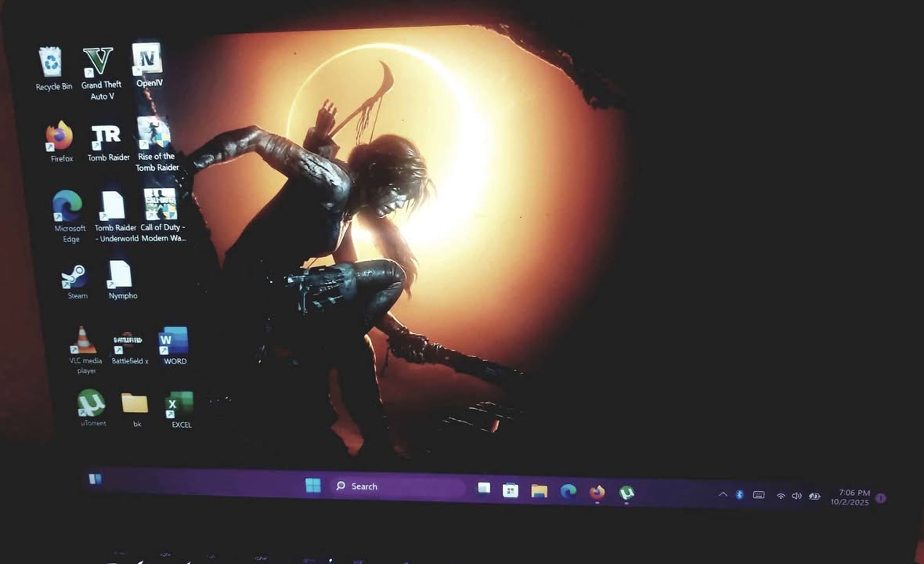Image resolution: width=924 pixels, height=564 pixels.
Task: Open the clock and date flyout
Action: pos(851,497)
